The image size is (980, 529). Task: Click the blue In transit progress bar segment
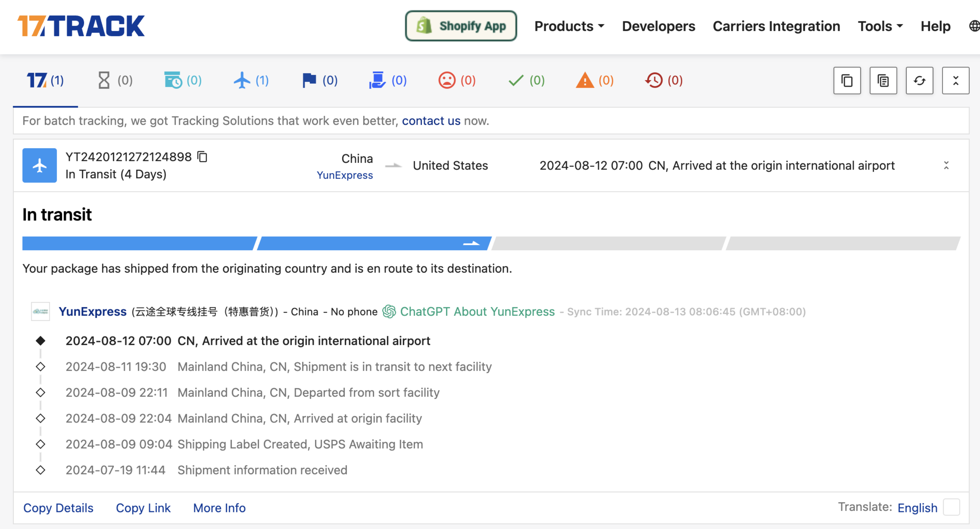tap(374, 243)
